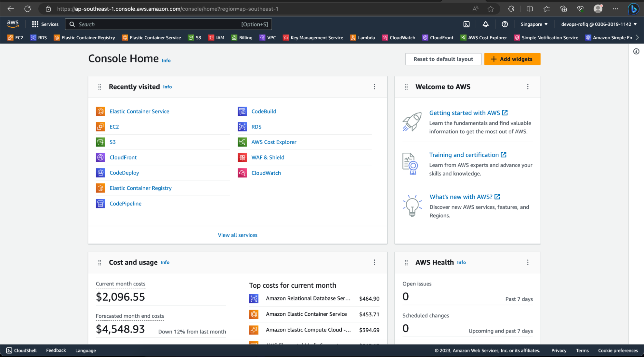Open RDS from the favorites bar
Screen dimensions: 644x357
[x=39, y=38]
